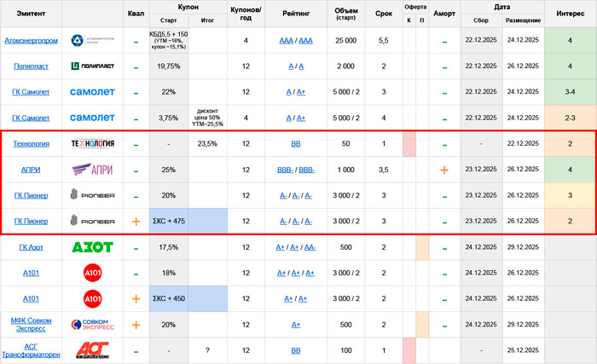597x364 pixels.
Task: Open the Атомэнергопром issuer link
Action: (32, 40)
